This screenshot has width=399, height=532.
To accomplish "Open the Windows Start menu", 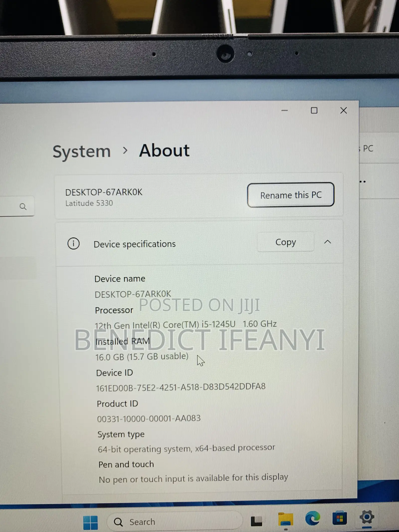I will pos(90,522).
